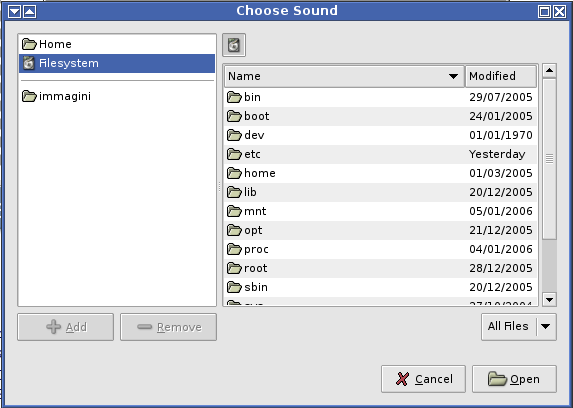This screenshot has height=408, width=573.
Task: Click the Name column header
Action: [344, 76]
